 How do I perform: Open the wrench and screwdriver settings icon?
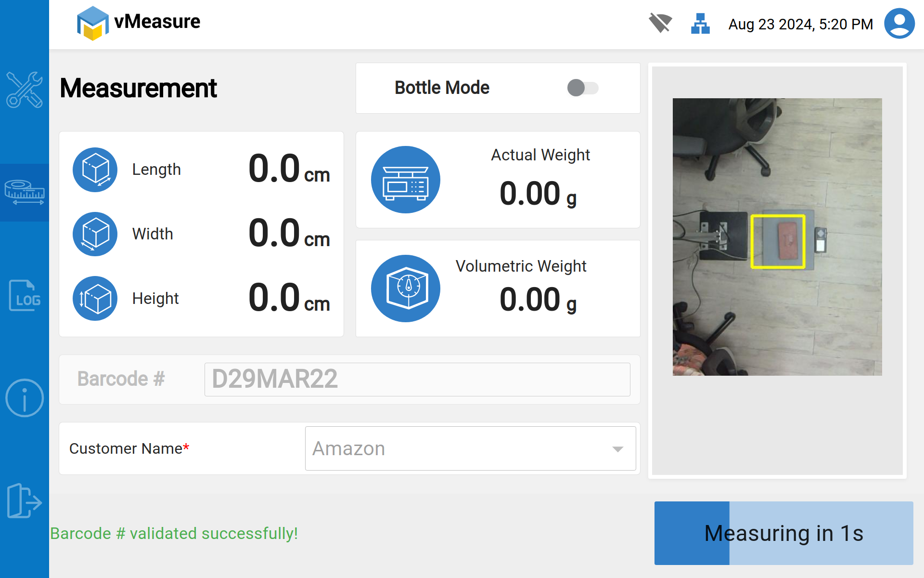(x=24, y=90)
